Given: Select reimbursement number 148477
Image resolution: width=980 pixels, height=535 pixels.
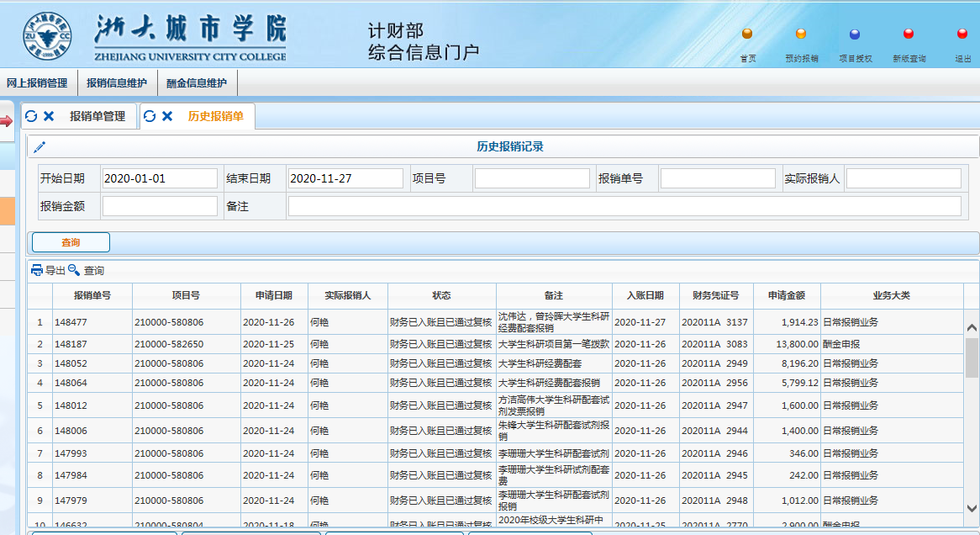Looking at the screenshot, I should pyautogui.click(x=71, y=322).
